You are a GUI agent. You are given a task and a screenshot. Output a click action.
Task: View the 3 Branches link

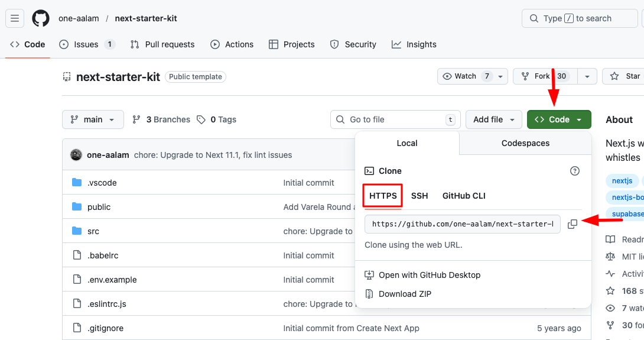coord(161,119)
